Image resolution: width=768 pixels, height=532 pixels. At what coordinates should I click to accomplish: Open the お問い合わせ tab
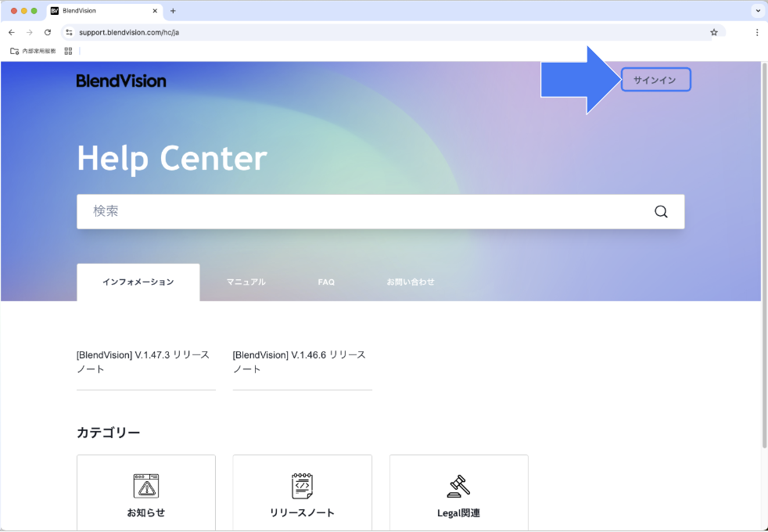[x=411, y=282]
